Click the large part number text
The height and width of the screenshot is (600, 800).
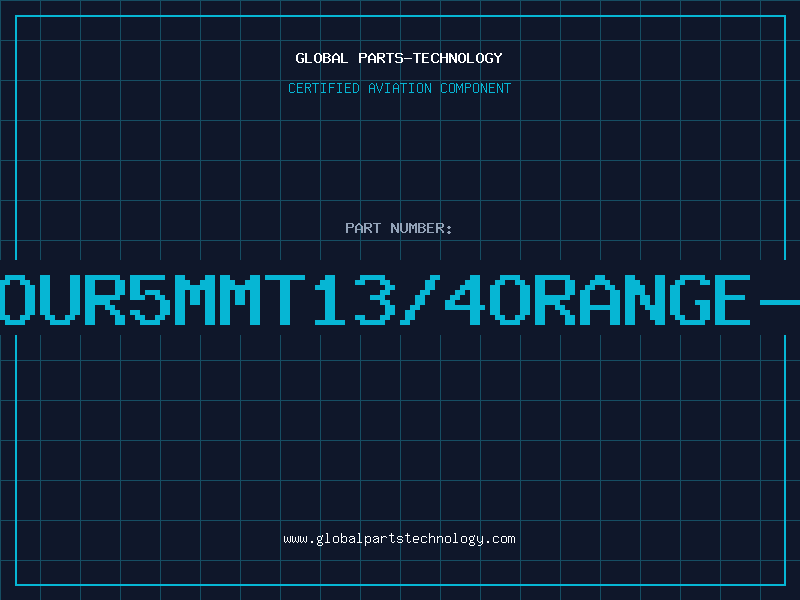400,300
